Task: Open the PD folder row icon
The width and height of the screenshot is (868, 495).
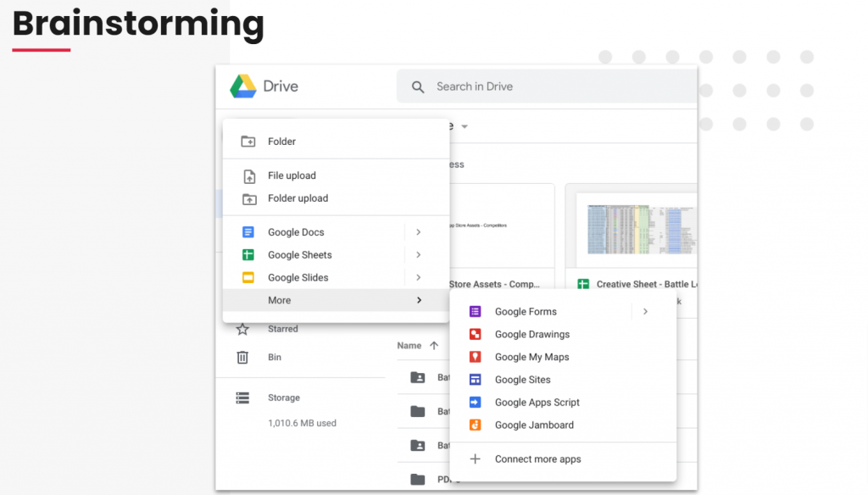Action: pyautogui.click(x=418, y=480)
